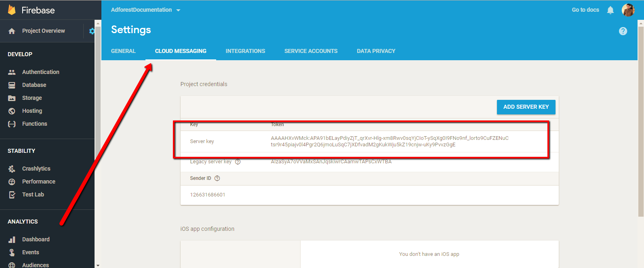Click the ANALYTICS section heading
Viewport: 644px width, 268px height.
23,222
